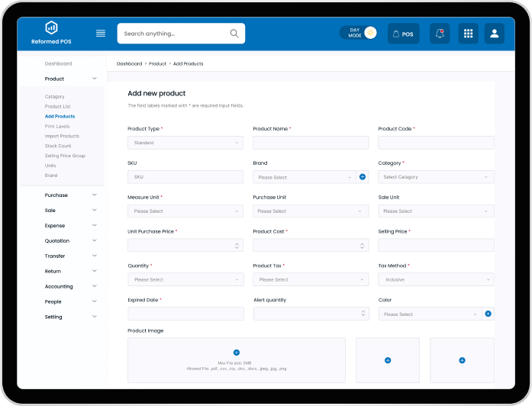532x406 pixels.
Task: Open the Tax Method dropdown
Action: click(x=436, y=279)
